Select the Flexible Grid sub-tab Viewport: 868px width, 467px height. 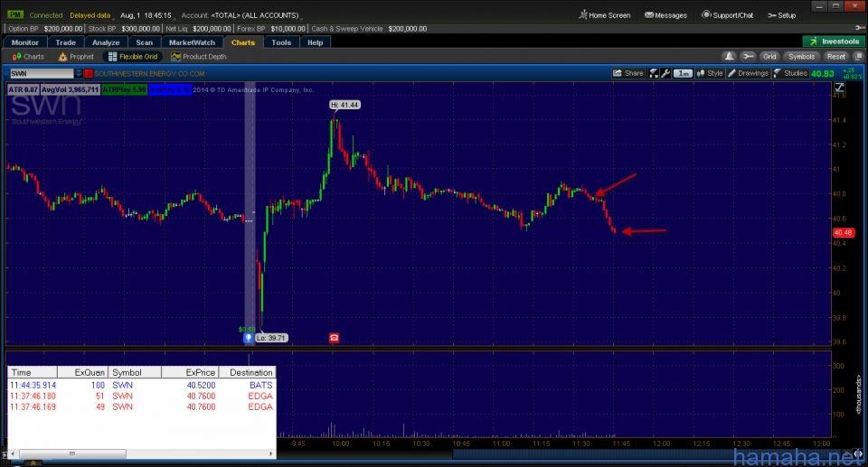[133, 56]
